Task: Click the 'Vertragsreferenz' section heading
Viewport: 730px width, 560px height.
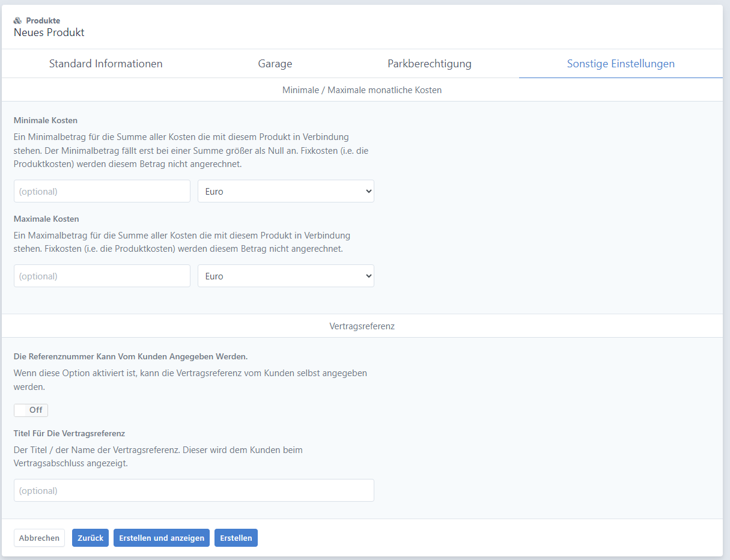Action: click(x=362, y=326)
